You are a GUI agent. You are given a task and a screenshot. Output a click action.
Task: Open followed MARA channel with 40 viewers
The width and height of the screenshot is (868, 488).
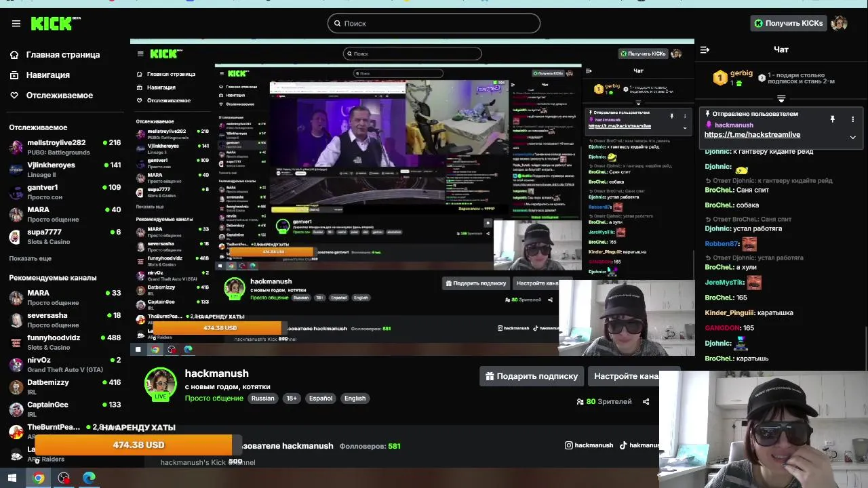[x=65, y=214]
